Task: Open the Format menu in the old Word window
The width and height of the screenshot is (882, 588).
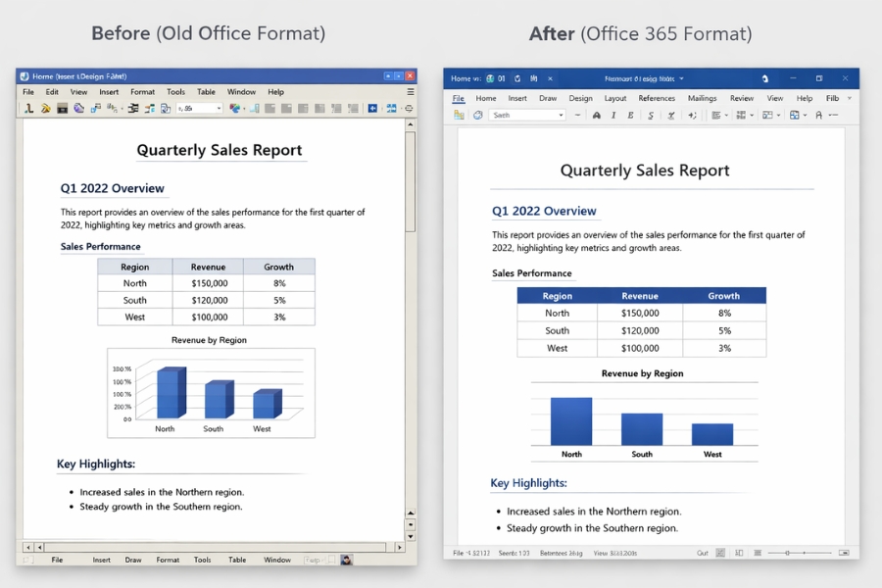Action: click(x=143, y=91)
